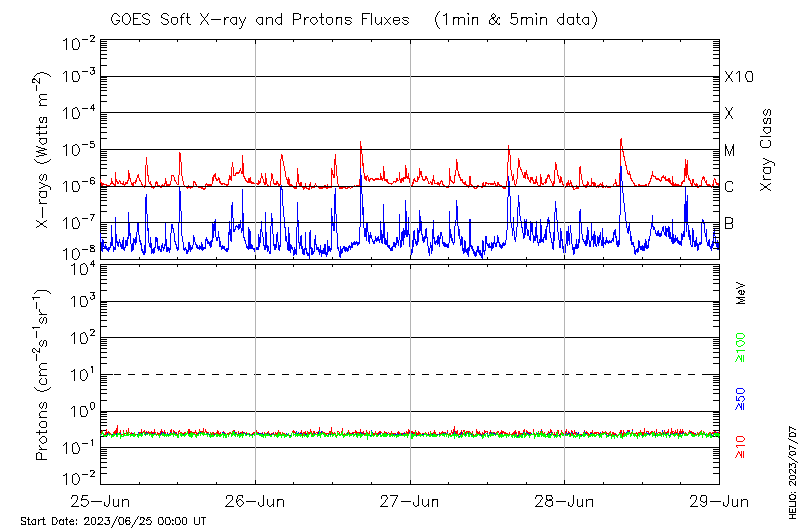Select the 25-Jun axis label
Viewport: 800px width, 530px height.
tap(101, 501)
